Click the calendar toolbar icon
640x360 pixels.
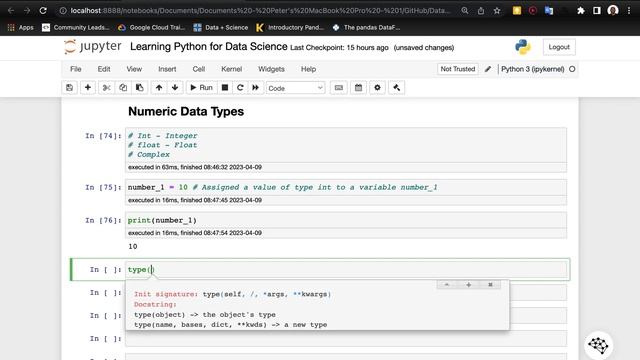358,88
